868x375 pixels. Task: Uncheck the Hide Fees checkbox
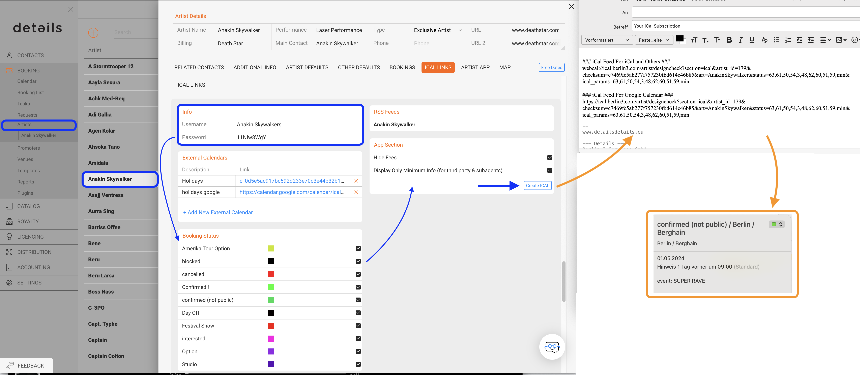(x=550, y=158)
